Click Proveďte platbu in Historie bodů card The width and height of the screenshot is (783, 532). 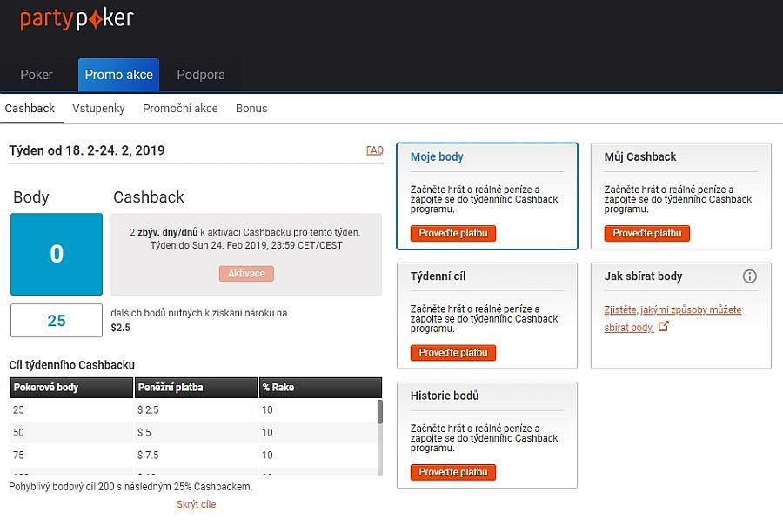click(452, 472)
